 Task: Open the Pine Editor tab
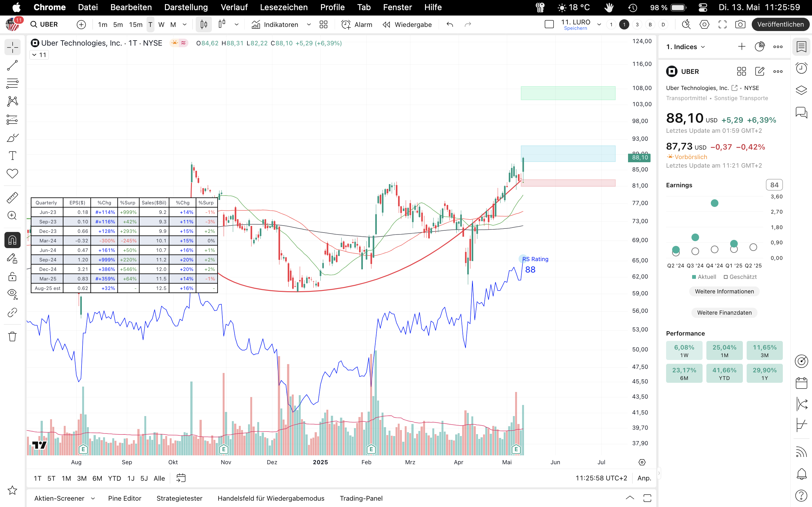coord(124,498)
